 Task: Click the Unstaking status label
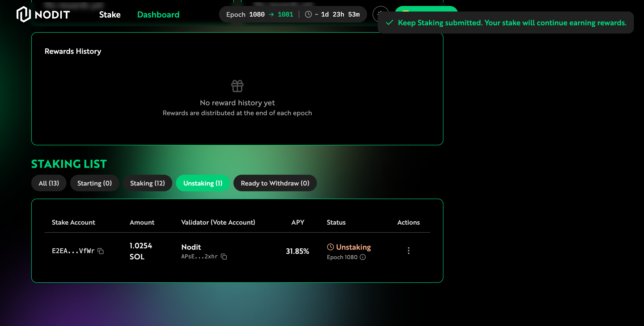click(353, 247)
